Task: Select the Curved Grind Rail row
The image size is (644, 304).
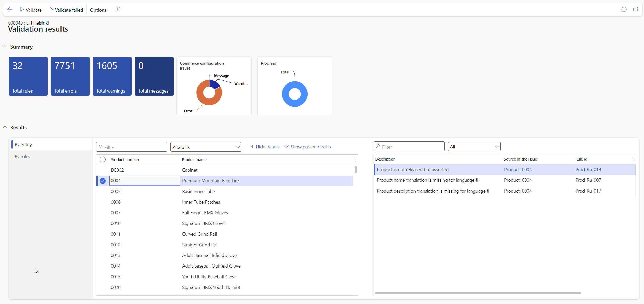Action: pos(225,234)
